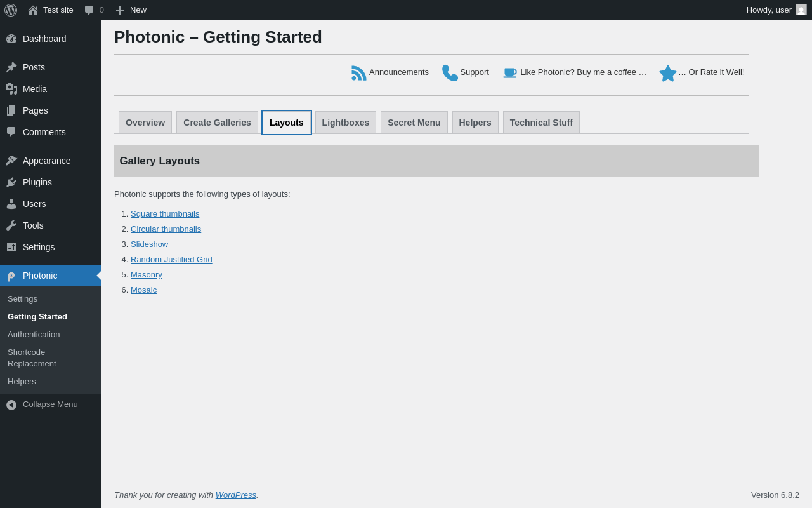This screenshot has height=508, width=812.
Task: Click the Settings sliders icon
Action: (11, 247)
